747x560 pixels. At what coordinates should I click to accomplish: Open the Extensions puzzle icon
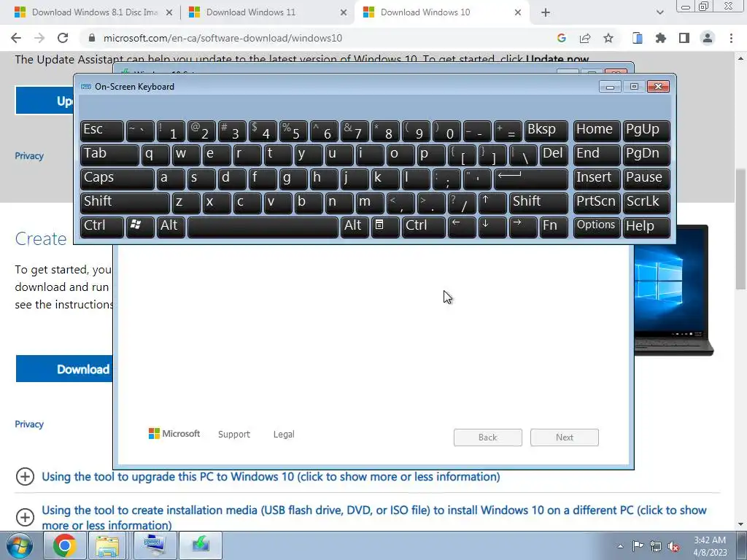tap(661, 38)
